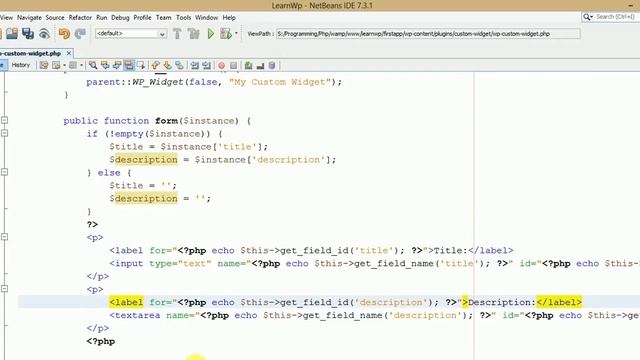
Task: Open the Navigate menu
Action: coord(29,18)
